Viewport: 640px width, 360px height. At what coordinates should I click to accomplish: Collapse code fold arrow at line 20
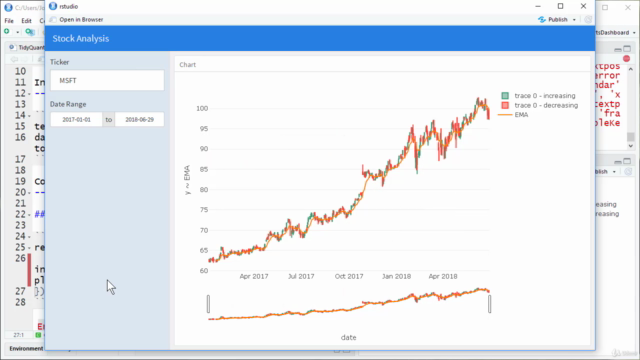29,193
